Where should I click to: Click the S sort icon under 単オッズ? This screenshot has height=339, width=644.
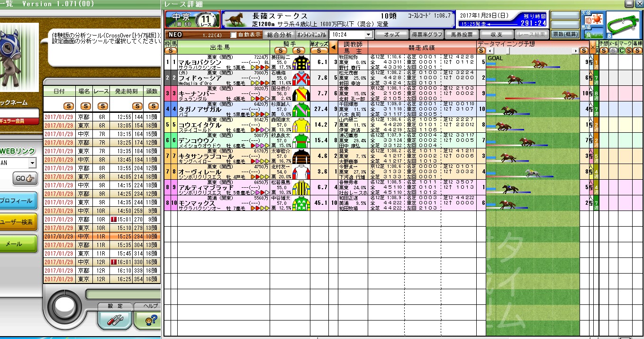click(319, 51)
